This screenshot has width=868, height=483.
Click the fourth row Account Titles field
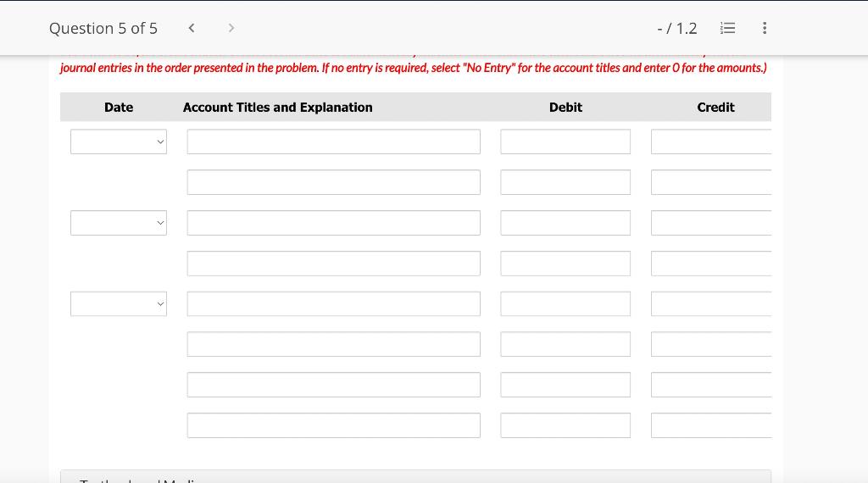334,264
